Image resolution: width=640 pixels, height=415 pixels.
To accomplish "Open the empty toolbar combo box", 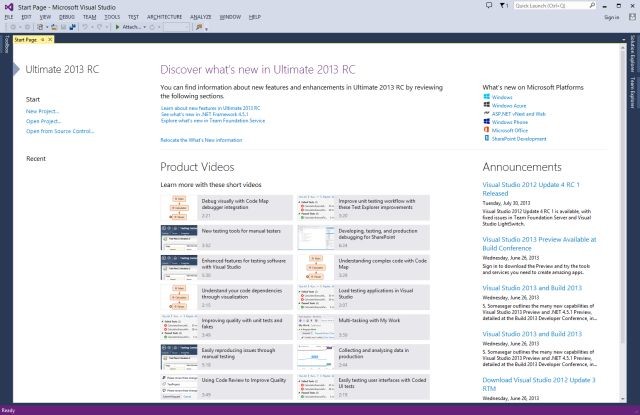I will pos(176,27).
